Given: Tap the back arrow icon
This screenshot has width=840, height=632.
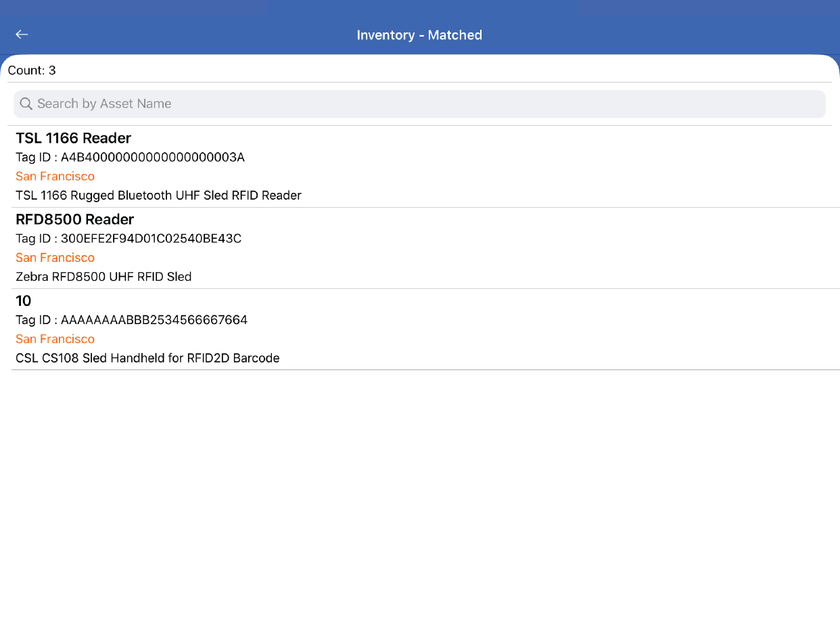Looking at the screenshot, I should [x=22, y=35].
